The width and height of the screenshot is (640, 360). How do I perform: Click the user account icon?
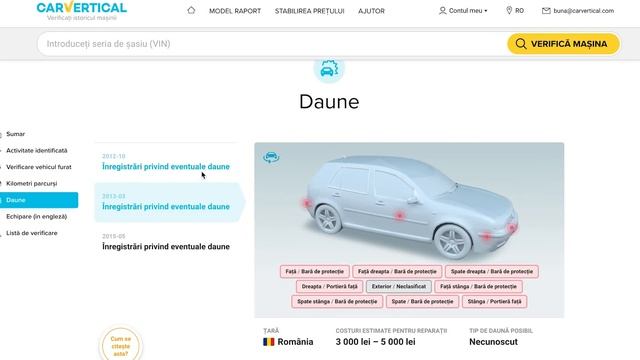(442, 11)
